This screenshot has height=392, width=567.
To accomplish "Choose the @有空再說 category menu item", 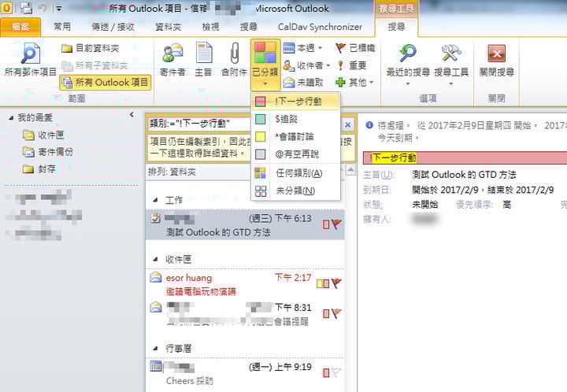I will point(296,154).
